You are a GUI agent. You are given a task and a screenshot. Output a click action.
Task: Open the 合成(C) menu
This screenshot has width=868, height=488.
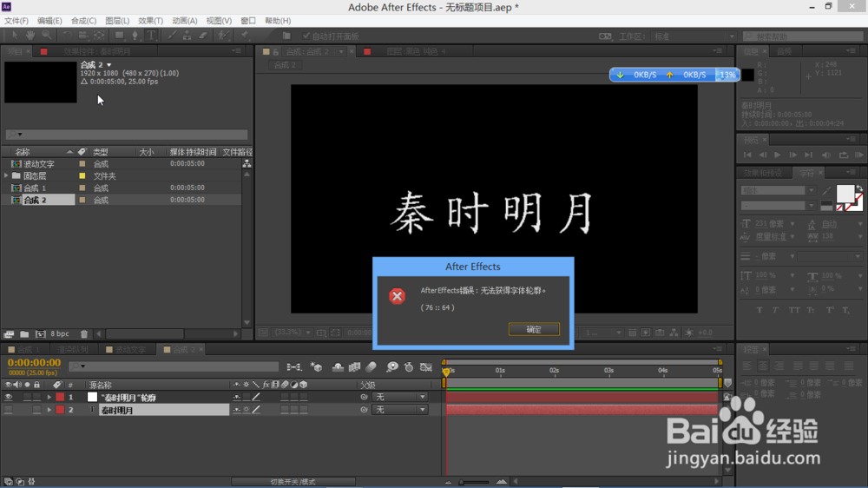[83, 21]
